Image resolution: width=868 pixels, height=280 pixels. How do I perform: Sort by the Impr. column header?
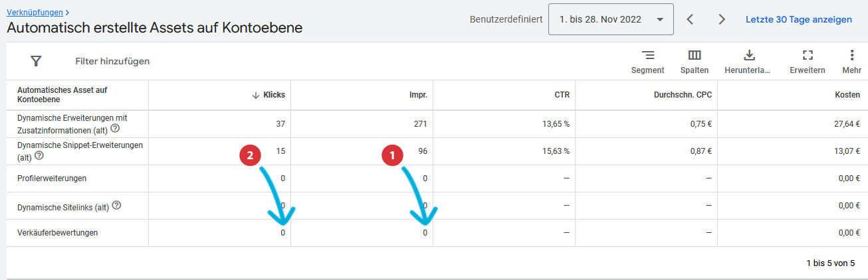click(418, 95)
